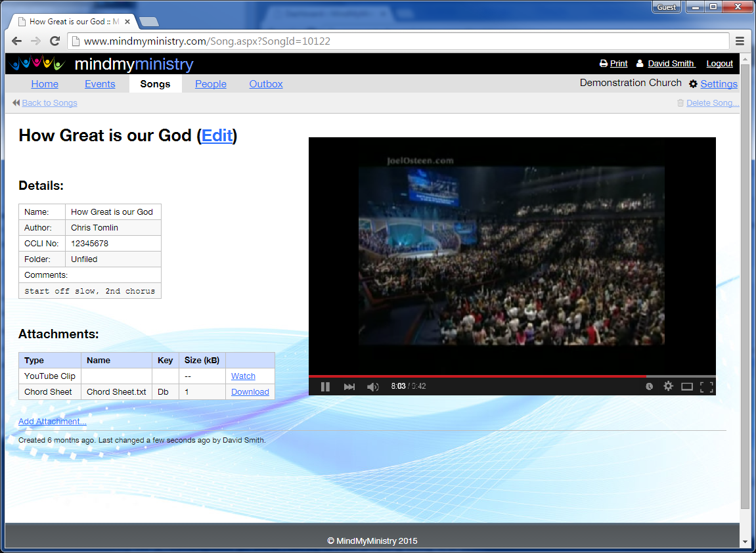Click the Edit link in song title
The height and width of the screenshot is (553, 756).
click(x=217, y=135)
